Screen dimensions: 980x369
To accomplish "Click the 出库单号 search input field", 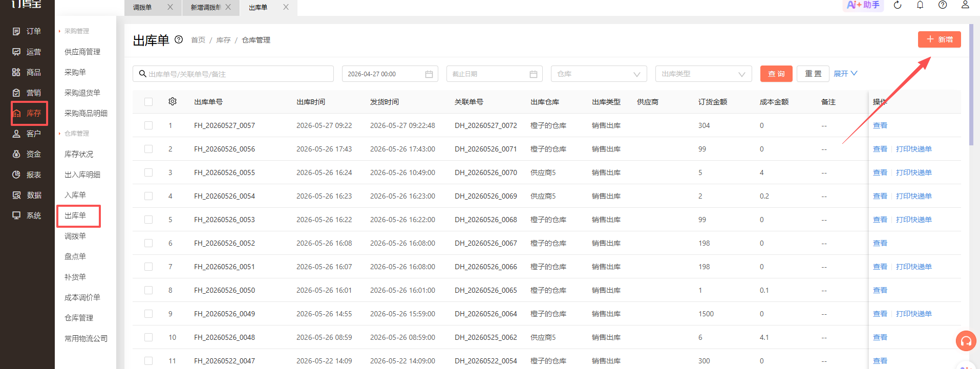I will point(233,74).
